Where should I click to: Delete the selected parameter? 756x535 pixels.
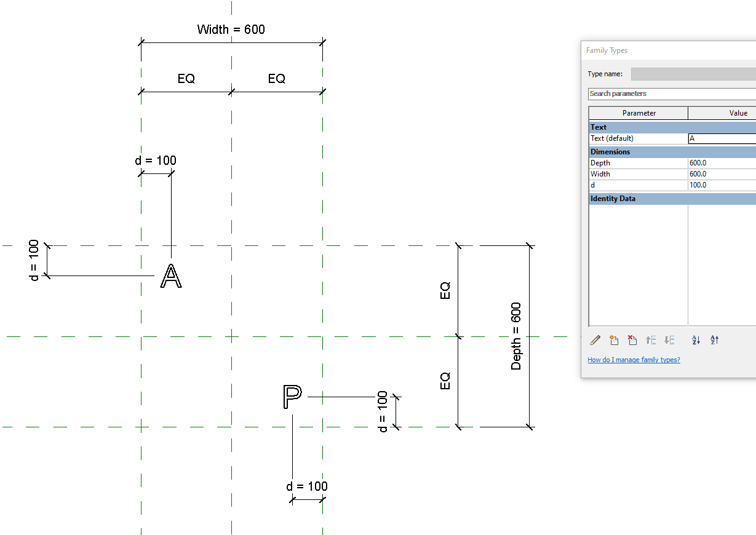click(632, 340)
